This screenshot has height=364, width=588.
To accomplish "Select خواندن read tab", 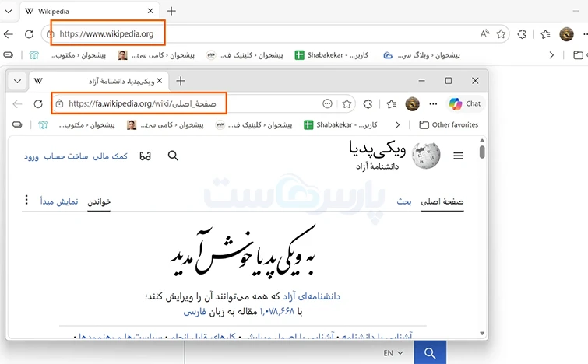I will (x=99, y=202).
